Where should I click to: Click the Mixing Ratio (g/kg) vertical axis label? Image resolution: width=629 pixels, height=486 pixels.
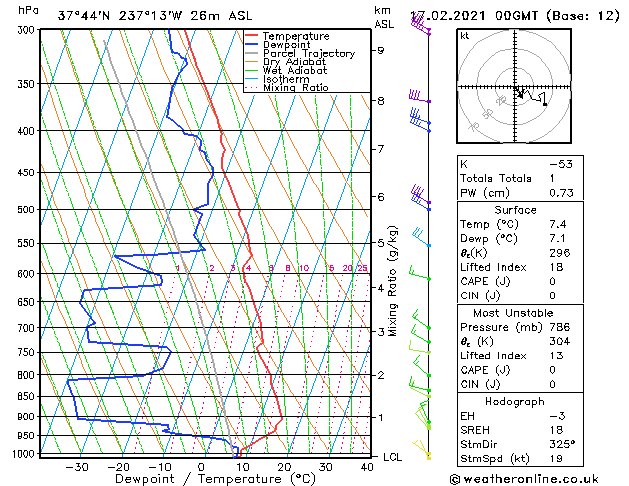tap(393, 281)
